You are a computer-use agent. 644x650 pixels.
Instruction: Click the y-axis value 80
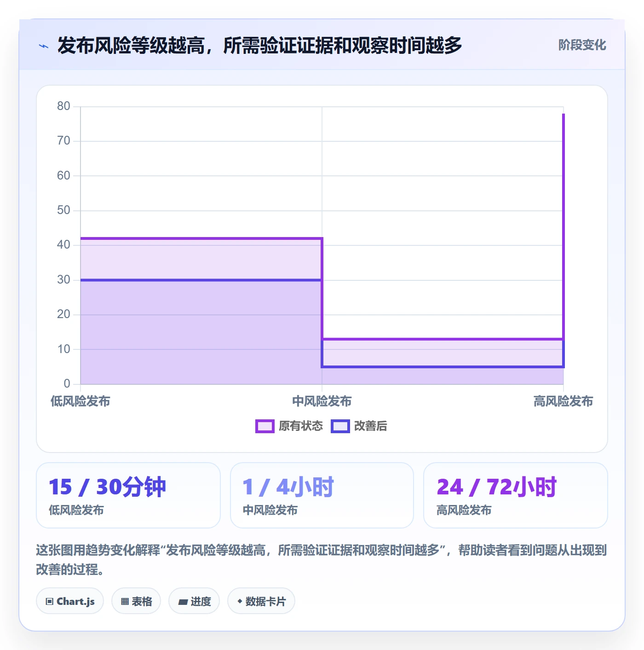coord(63,106)
